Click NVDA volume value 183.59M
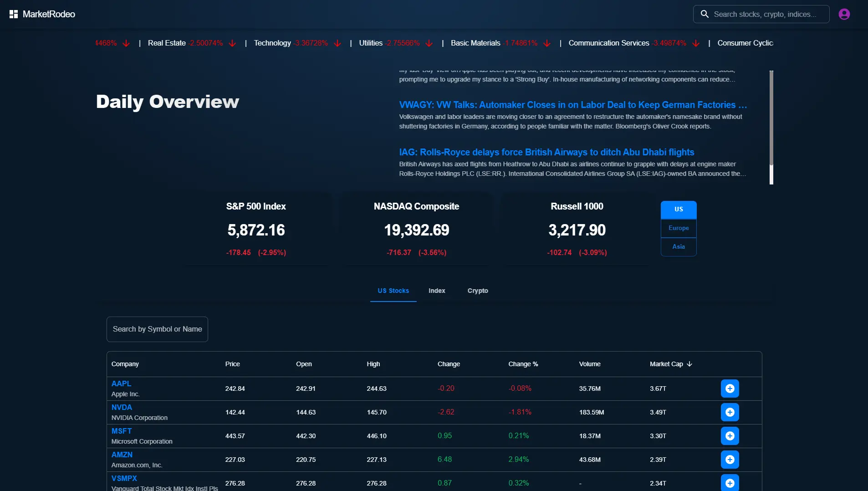The height and width of the screenshot is (491, 868). [x=592, y=412]
